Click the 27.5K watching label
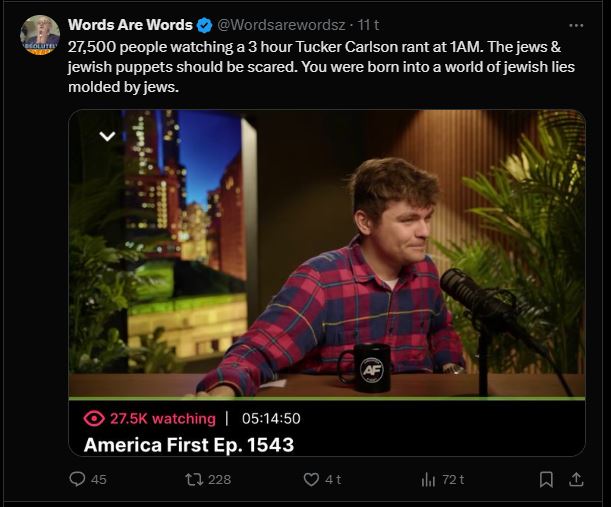611x507 pixels. coord(162,419)
